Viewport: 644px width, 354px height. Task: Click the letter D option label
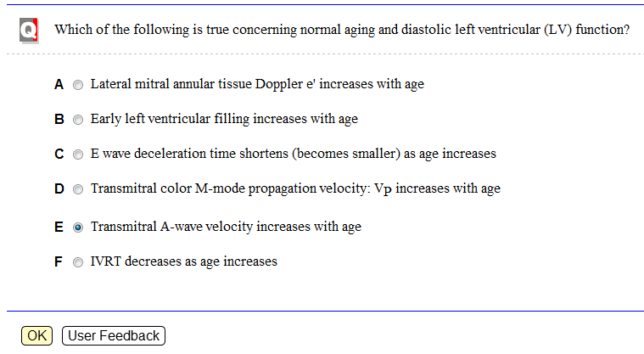59,189
